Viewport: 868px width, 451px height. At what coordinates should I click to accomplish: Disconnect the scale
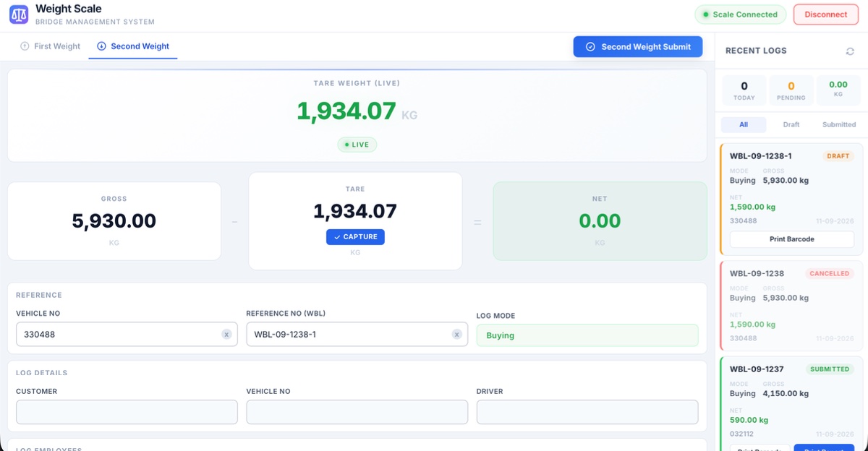[826, 14]
